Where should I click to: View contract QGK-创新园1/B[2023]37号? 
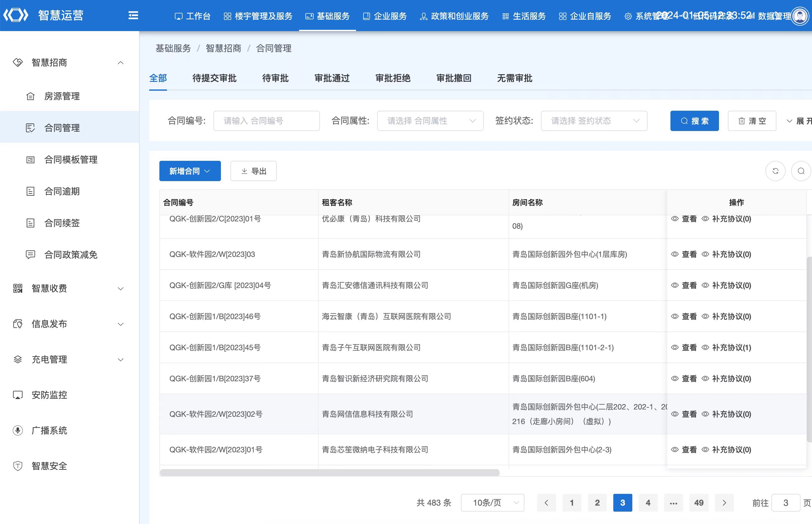684,379
